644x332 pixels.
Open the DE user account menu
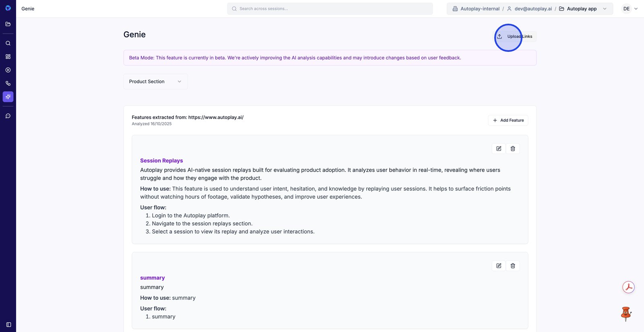pyautogui.click(x=630, y=9)
